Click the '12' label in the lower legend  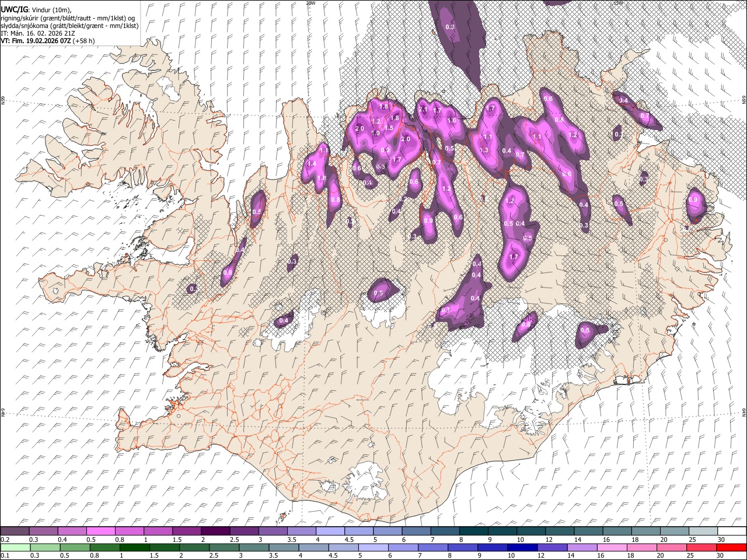click(x=541, y=555)
